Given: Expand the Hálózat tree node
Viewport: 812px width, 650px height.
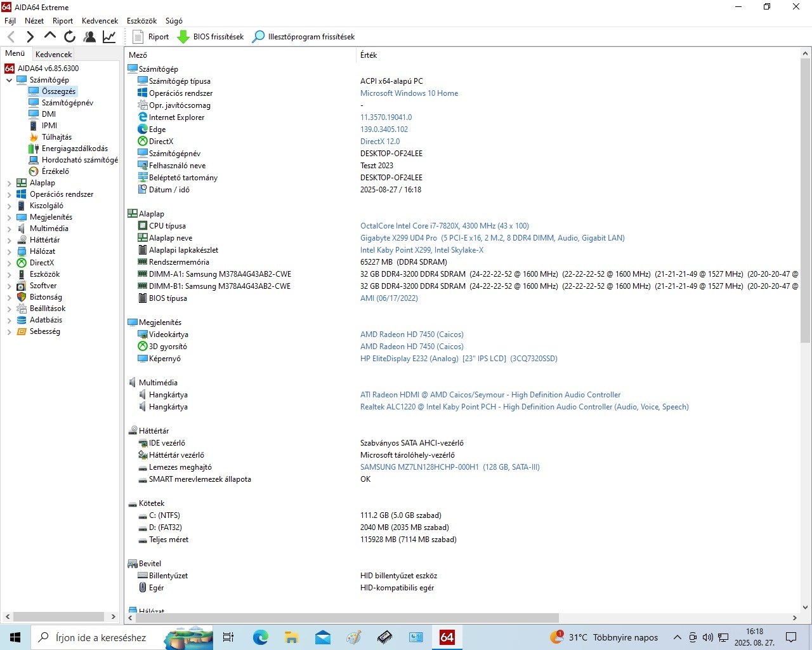Looking at the screenshot, I should [9, 251].
